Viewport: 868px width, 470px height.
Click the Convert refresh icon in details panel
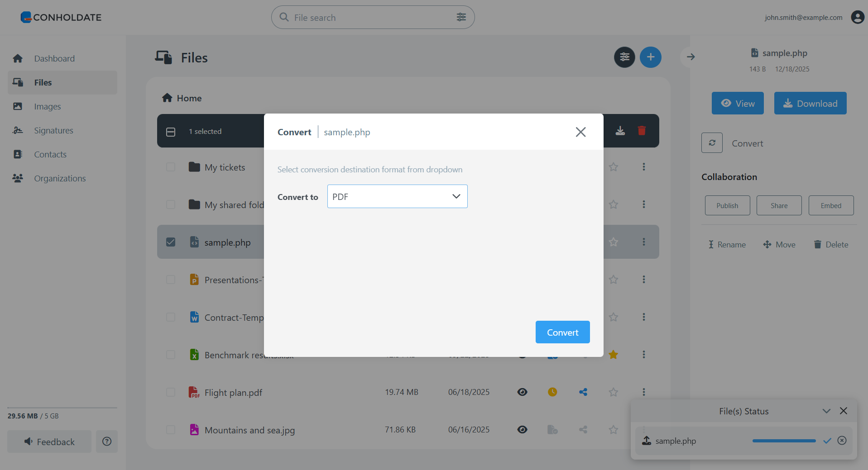click(x=711, y=142)
